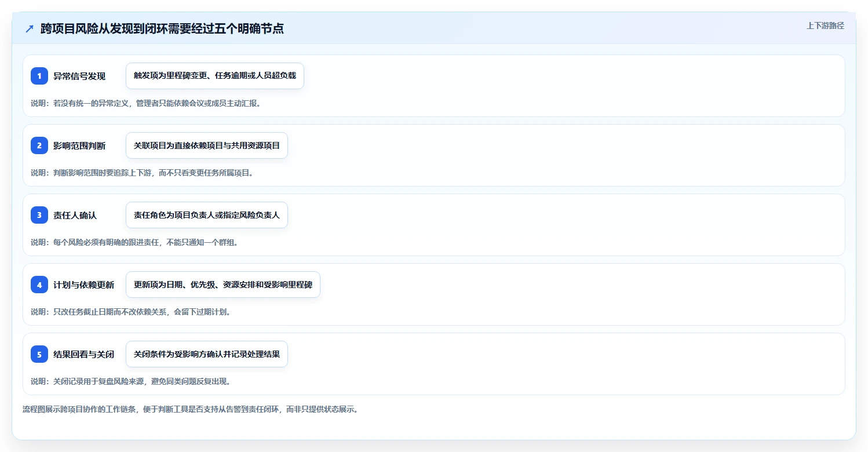
Task: Click the step title 结果回看与关闭
Action: 83,354
